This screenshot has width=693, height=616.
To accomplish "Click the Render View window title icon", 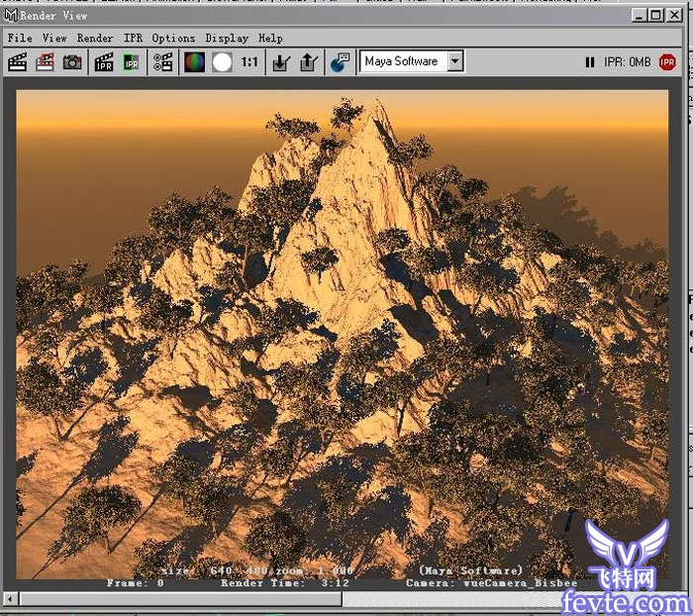I will [x=10, y=15].
